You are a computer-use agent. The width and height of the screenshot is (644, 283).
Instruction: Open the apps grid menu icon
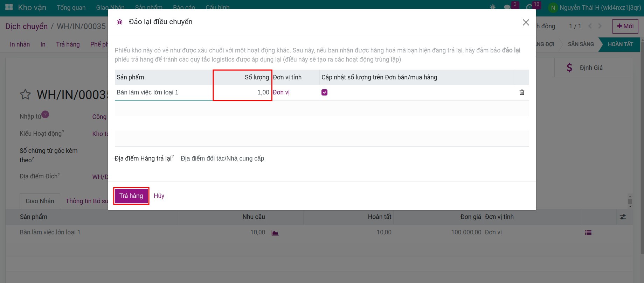[x=9, y=7]
